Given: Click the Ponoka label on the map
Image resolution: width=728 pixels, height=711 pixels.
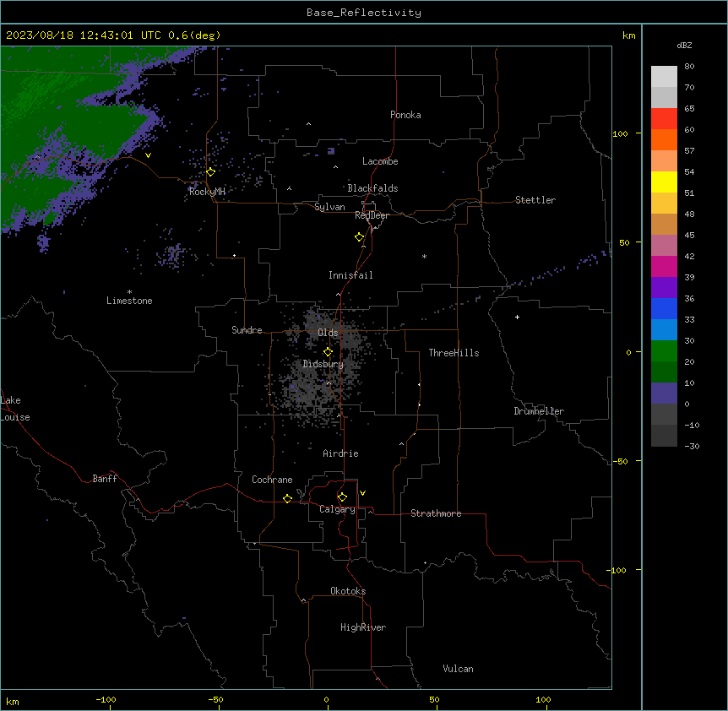Looking at the screenshot, I should point(405,115).
